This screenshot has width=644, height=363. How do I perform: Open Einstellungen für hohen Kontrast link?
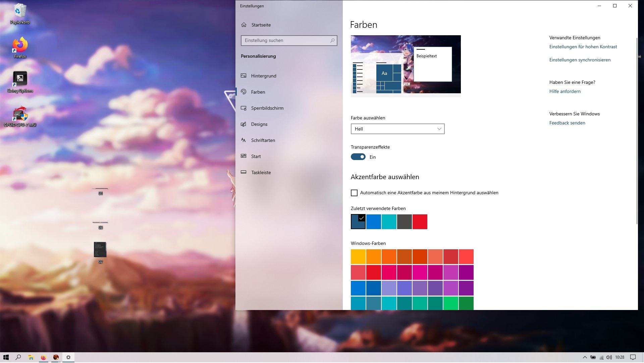[583, 47]
